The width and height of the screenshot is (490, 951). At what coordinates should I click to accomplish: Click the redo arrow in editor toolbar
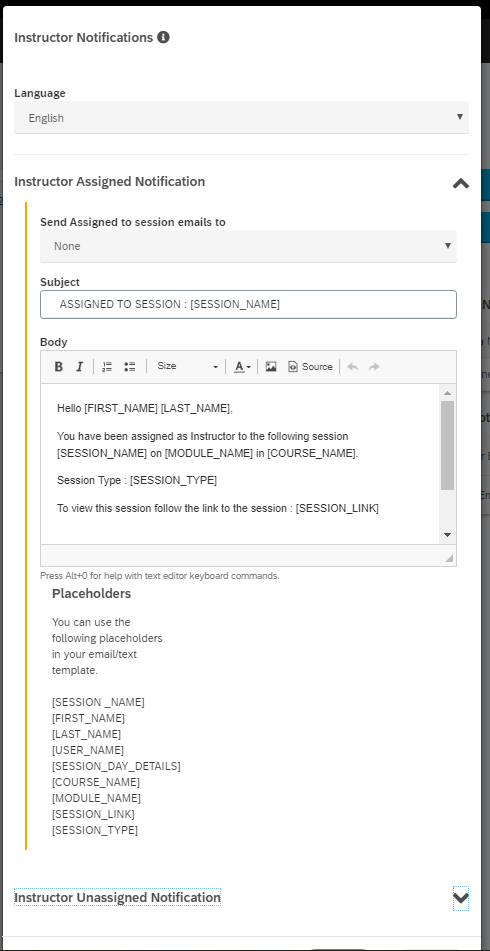[x=374, y=366]
